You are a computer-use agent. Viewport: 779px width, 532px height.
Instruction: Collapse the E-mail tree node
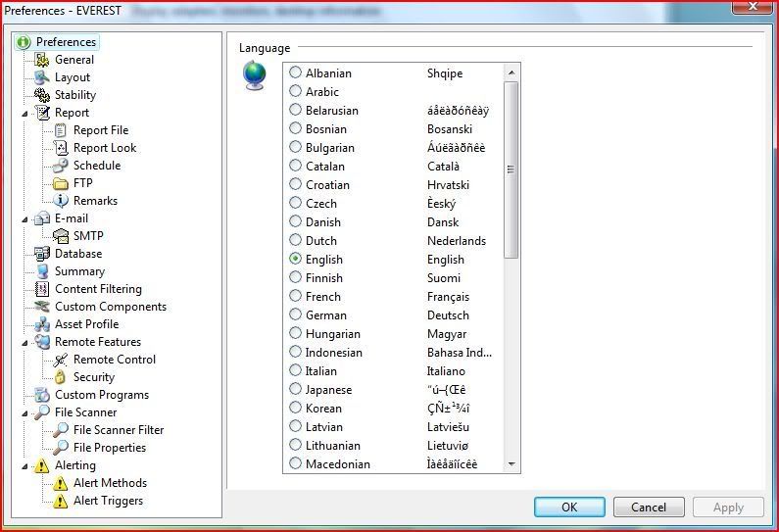24,219
